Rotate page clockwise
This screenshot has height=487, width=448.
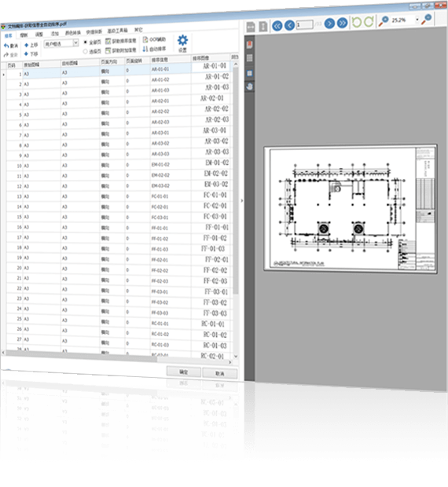click(x=369, y=22)
